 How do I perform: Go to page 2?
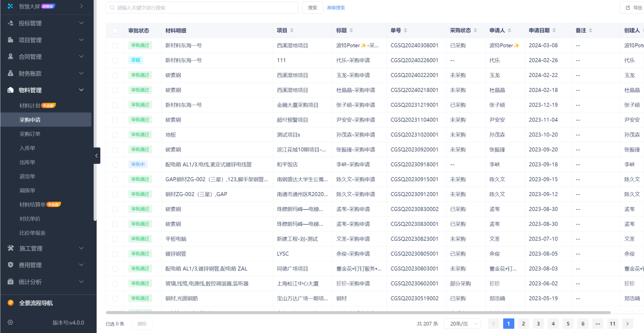pos(523,324)
